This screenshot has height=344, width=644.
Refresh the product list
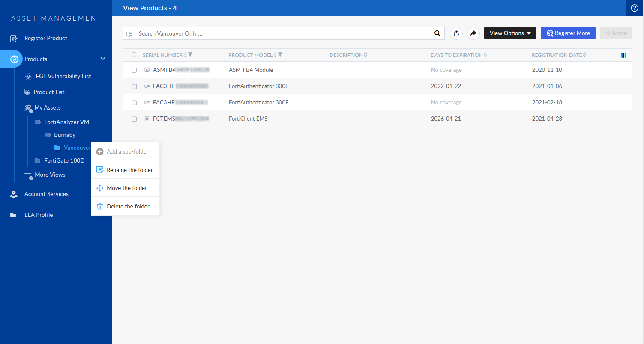[x=456, y=33]
